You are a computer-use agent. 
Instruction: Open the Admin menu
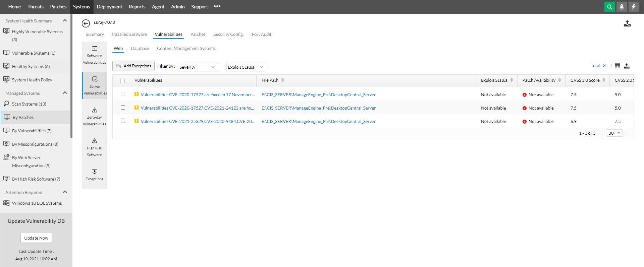pos(178,7)
